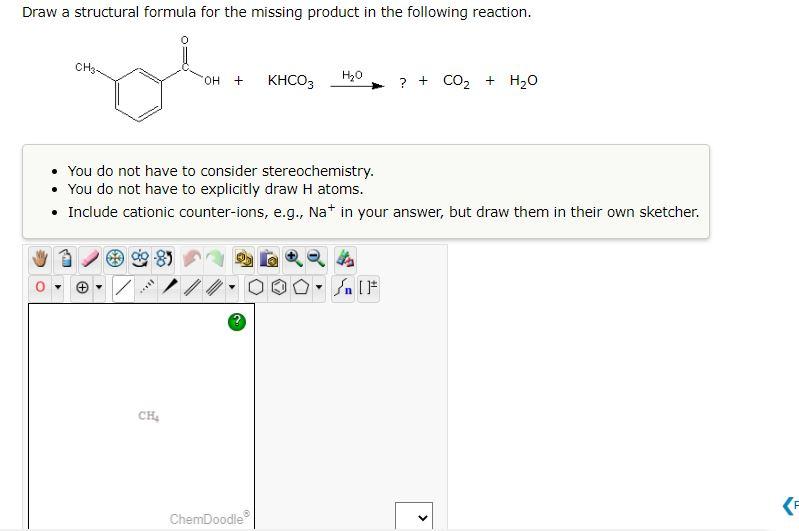799x531 pixels.
Task: Open the bond types dropdown arrow
Action: (232, 287)
